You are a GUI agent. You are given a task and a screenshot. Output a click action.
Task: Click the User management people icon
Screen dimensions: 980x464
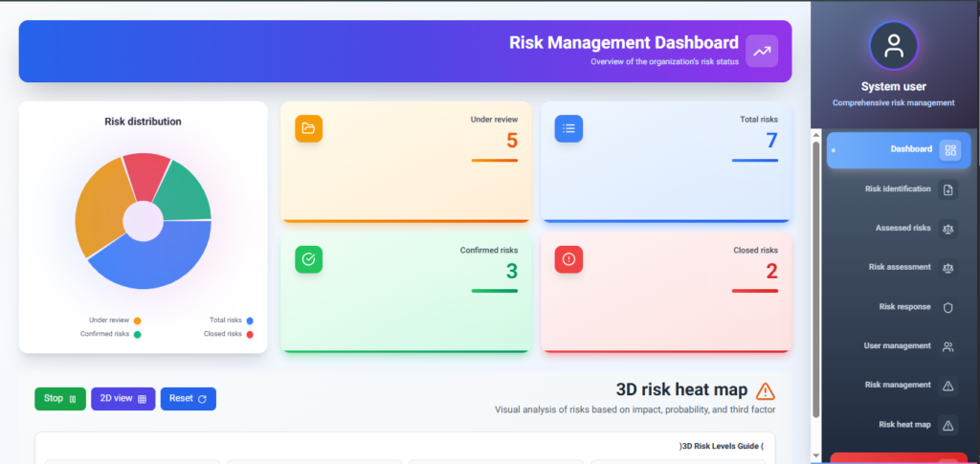[948, 346]
